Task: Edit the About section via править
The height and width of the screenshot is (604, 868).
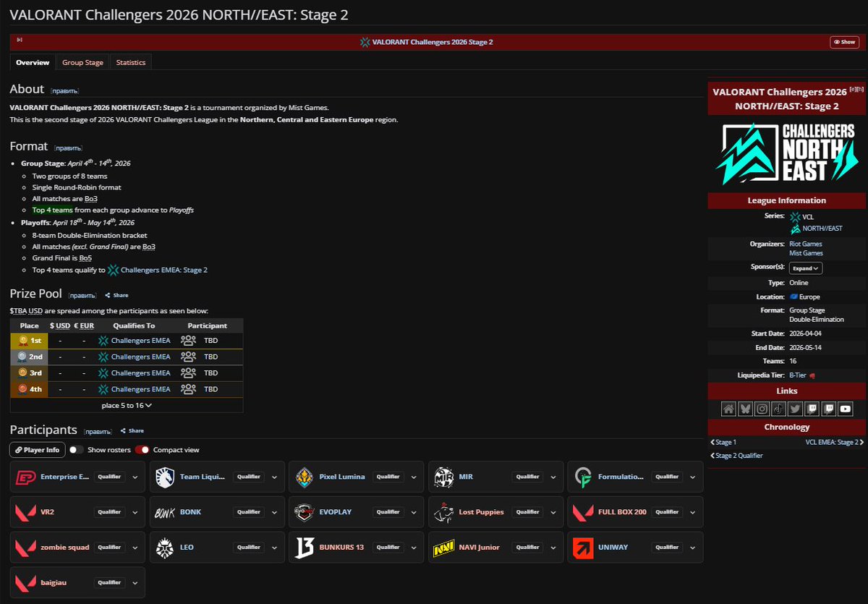Action: click(64, 91)
